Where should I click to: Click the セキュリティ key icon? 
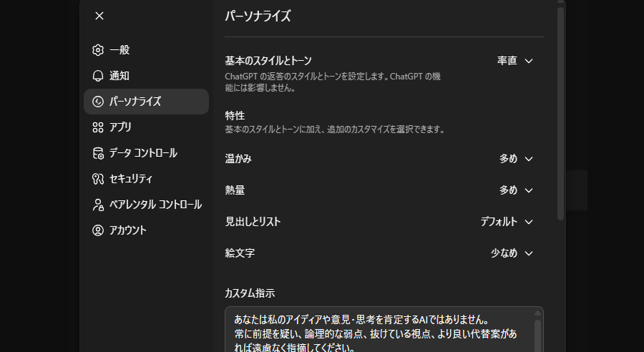98,179
